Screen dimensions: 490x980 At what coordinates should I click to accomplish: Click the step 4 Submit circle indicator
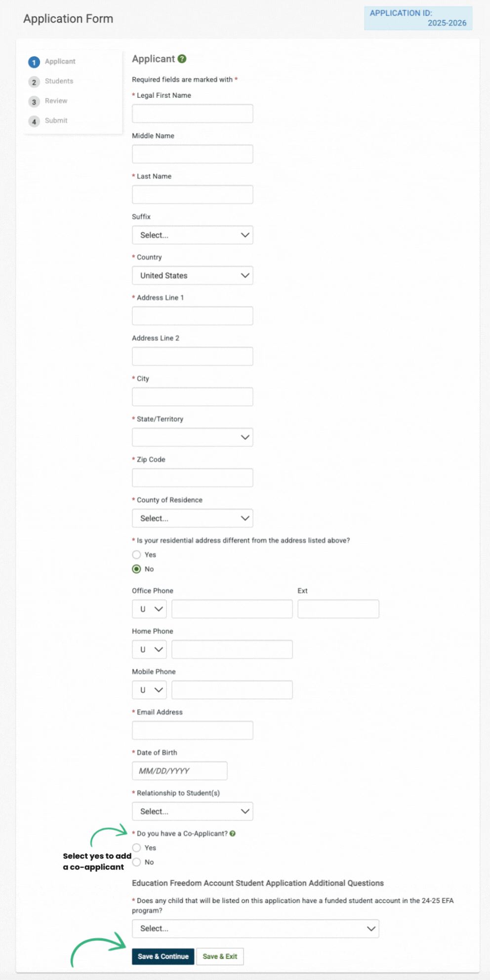34,121
